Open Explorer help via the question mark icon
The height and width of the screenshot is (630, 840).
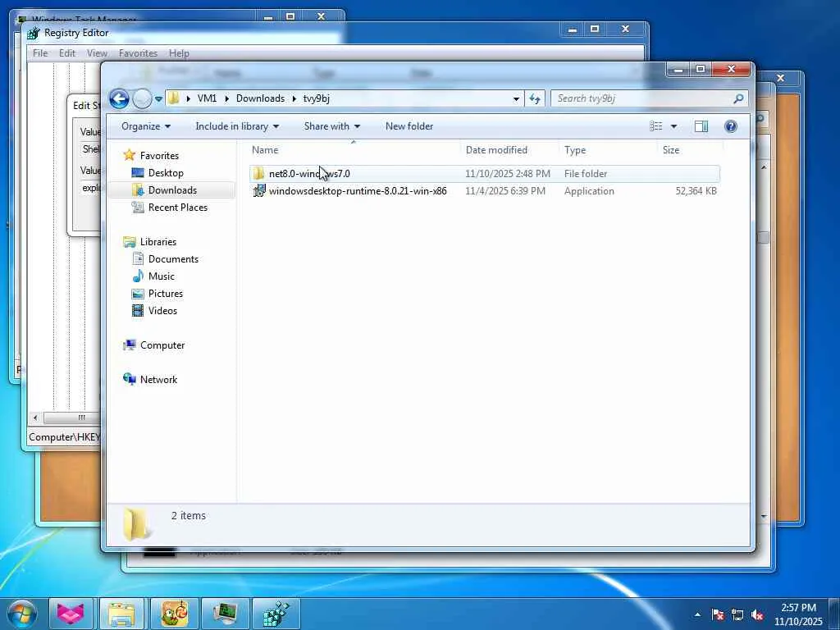pos(730,126)
